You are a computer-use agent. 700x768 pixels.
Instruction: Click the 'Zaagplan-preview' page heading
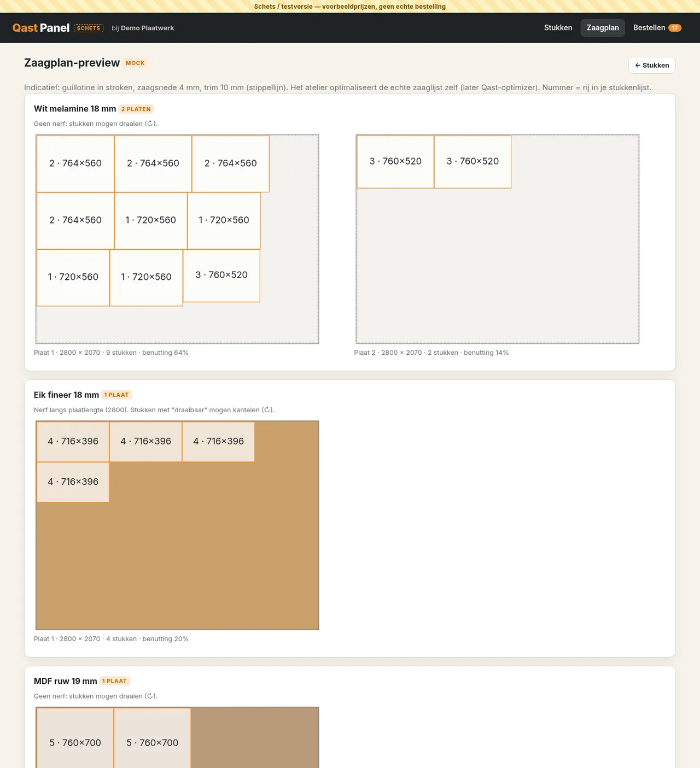click(x=72, y=63)
